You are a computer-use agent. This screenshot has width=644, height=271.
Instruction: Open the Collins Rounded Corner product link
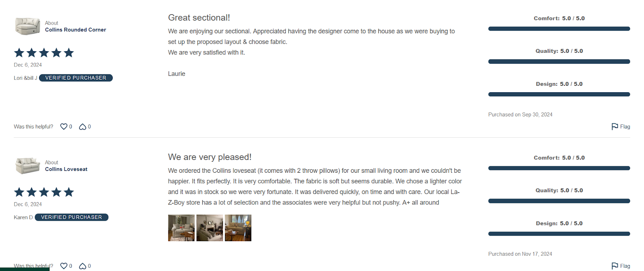point(75,30)
